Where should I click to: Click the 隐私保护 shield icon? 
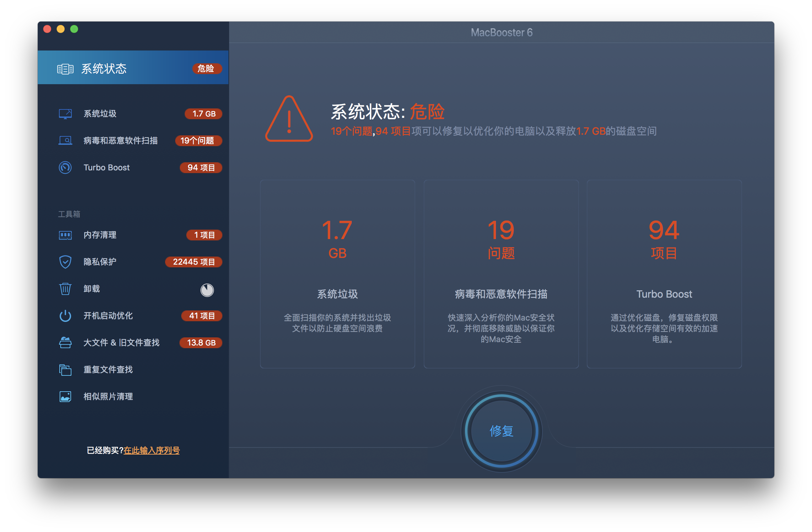[65, 262]
